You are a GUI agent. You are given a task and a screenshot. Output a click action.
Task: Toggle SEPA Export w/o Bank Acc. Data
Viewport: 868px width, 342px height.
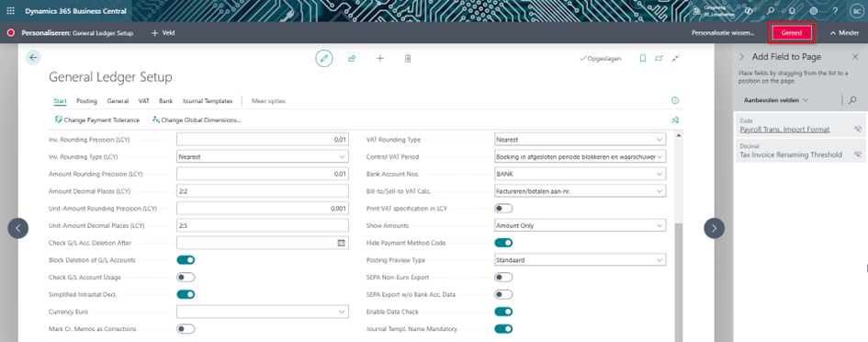tap(503, 294)
